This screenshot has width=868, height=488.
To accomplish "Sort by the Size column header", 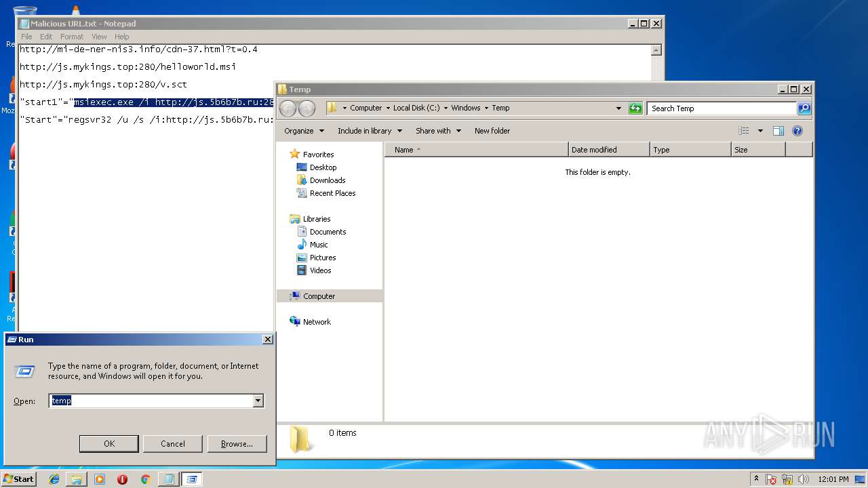I will point(758,150).
